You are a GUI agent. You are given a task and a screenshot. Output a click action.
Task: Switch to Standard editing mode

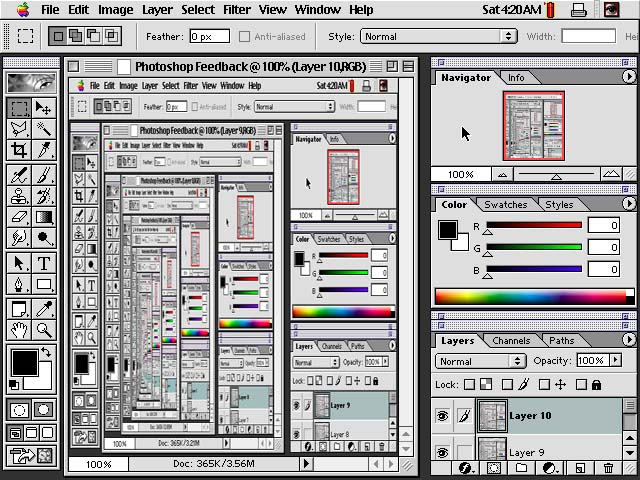[x=19, y=409]
